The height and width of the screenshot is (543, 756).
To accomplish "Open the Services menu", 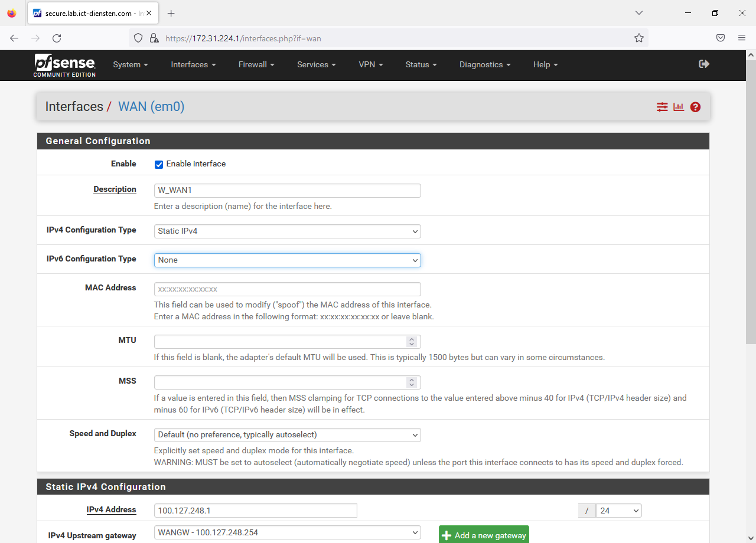I will tap(316, 64).
